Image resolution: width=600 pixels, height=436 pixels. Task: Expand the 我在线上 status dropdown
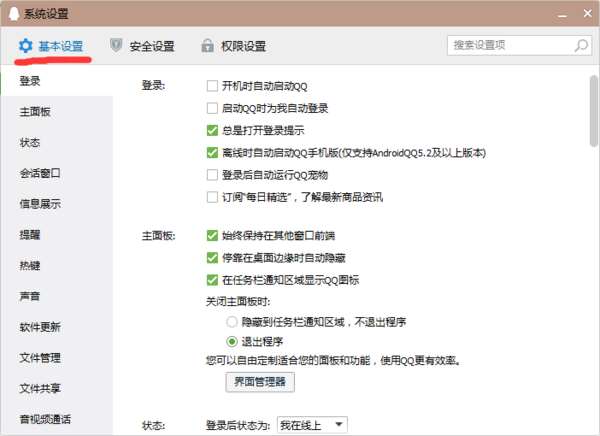(312, 425)
